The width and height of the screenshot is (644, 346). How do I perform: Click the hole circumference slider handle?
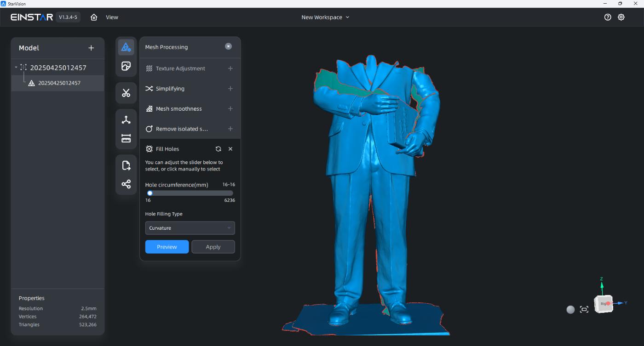tap(149, 193)
